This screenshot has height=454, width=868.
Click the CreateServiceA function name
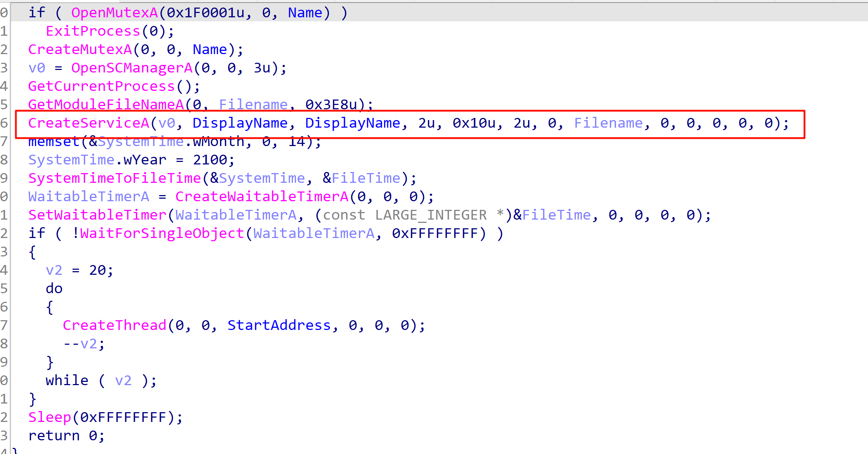point(89,123)
